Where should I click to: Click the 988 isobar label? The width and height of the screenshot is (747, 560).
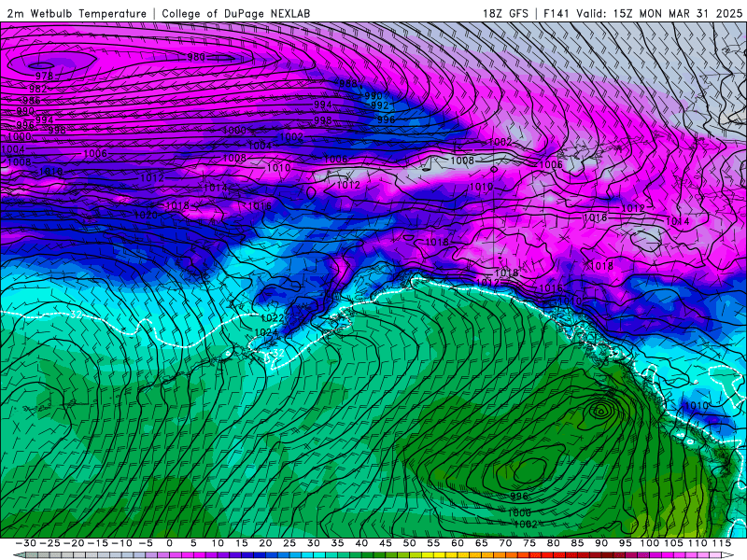[x=347, y=84]
